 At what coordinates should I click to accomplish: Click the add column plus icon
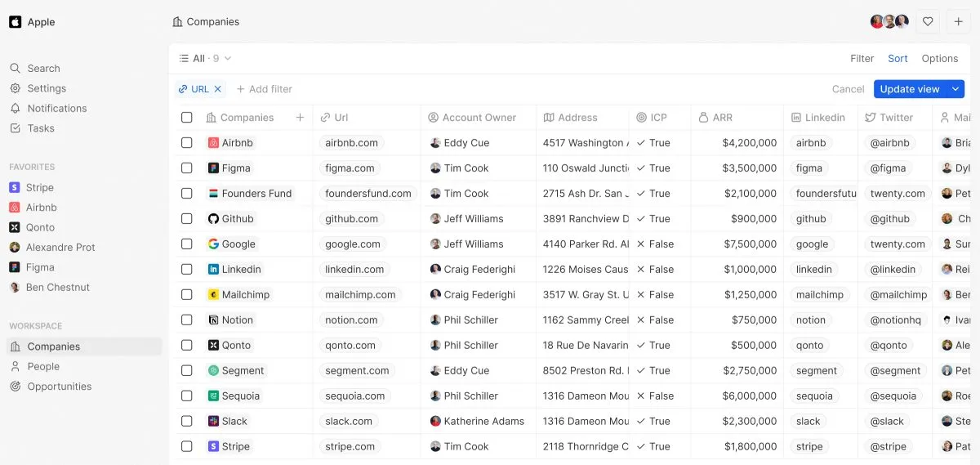tap(300, 118)
